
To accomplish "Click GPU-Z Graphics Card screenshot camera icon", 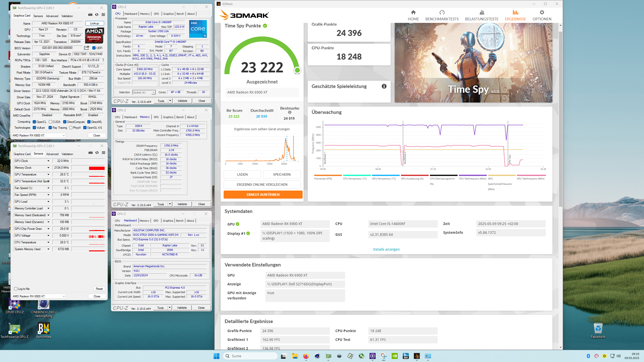I will [x=90, y=15].
